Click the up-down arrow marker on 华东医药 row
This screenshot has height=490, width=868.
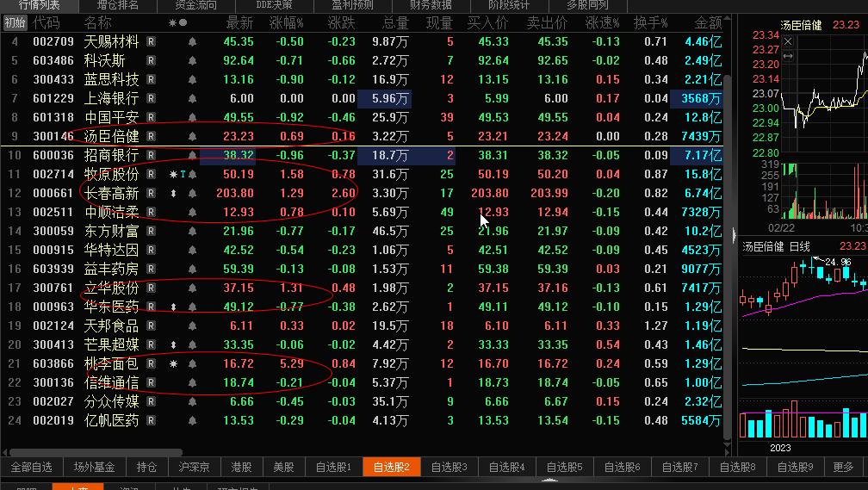[173, 307]
